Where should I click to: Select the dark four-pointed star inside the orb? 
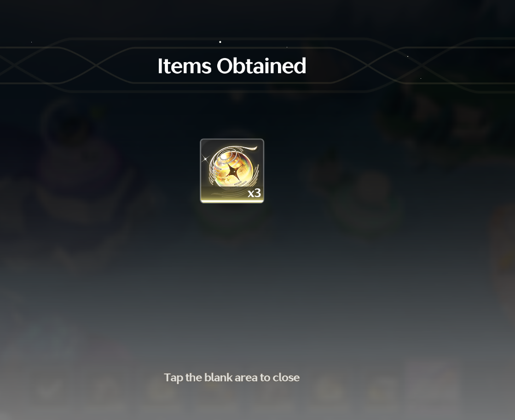(233, 172)
